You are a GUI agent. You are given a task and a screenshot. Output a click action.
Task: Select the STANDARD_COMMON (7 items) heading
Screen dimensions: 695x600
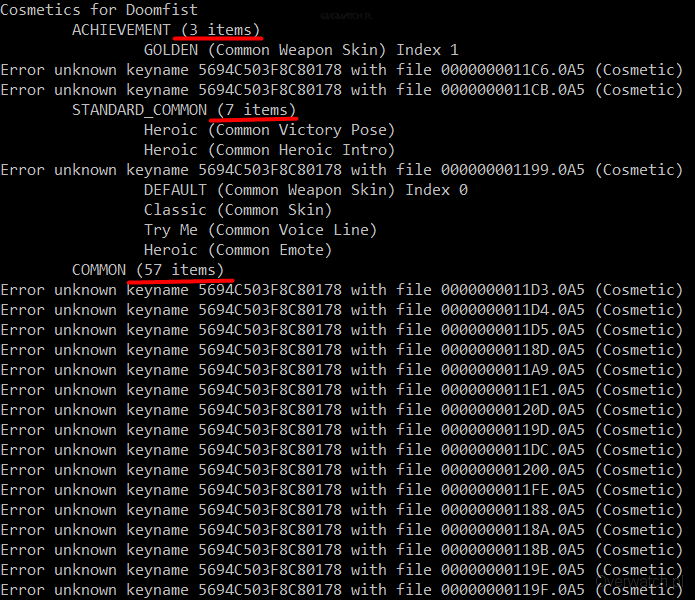183,110
